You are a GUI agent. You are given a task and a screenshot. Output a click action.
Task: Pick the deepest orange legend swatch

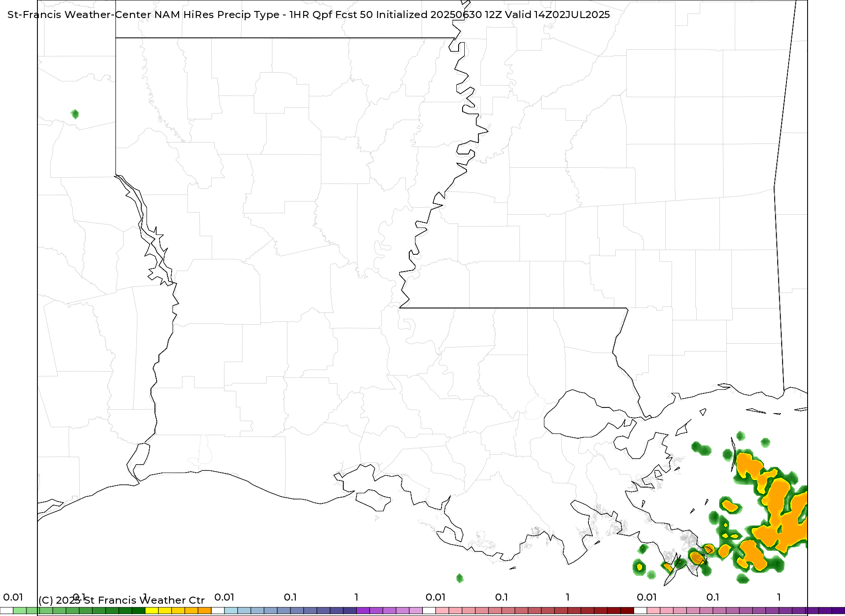[205, 611]
